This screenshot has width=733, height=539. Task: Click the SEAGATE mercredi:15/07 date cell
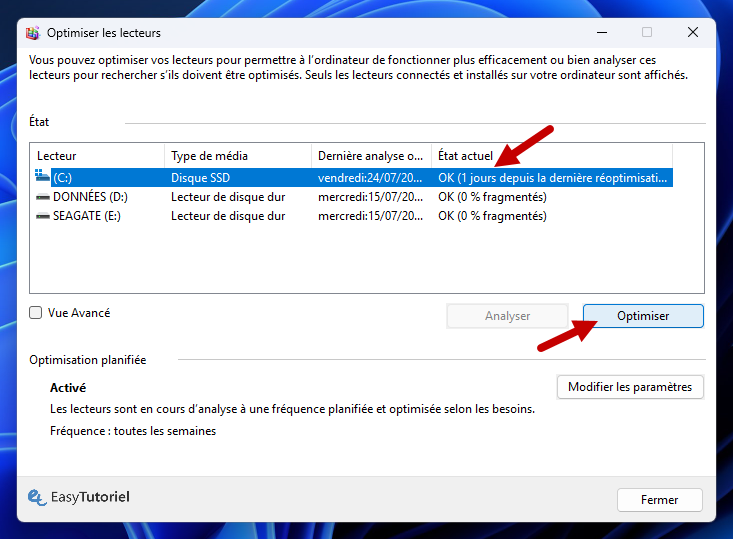370,216
